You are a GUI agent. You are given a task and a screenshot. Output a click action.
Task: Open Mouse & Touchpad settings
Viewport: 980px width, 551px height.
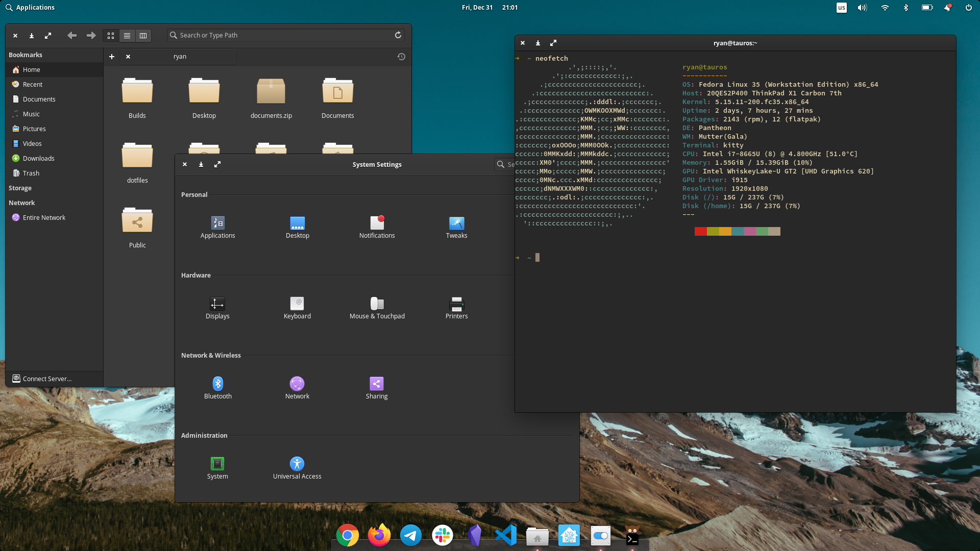(377, 308)
